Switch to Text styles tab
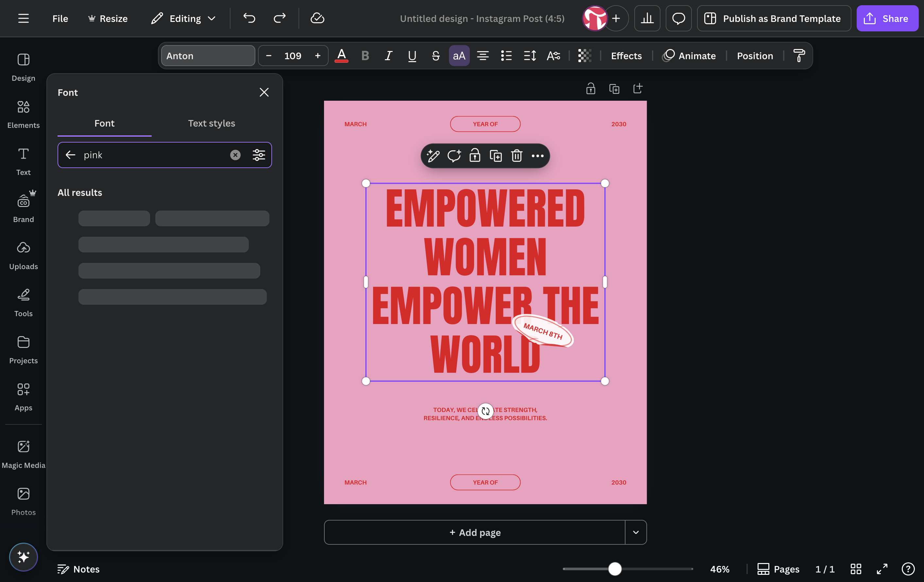Screen dimensions: 924x582 (x=212, y=123)
